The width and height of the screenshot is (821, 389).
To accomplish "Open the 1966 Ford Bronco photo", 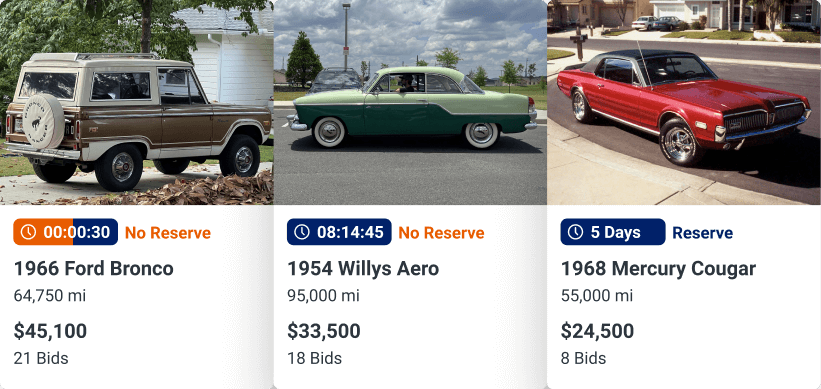I will (x=137, y=102).
